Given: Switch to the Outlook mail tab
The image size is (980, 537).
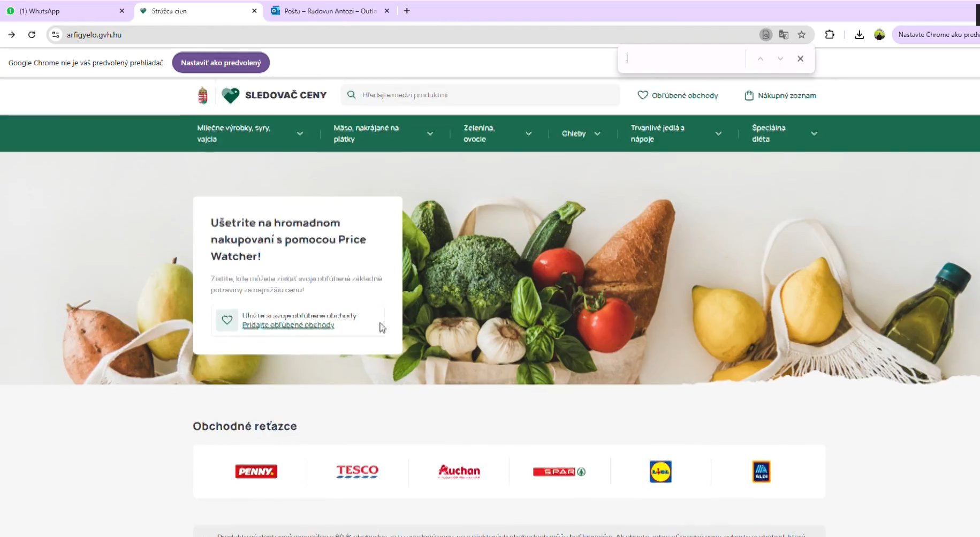Looking at the screenshot, I should [329, 11].
